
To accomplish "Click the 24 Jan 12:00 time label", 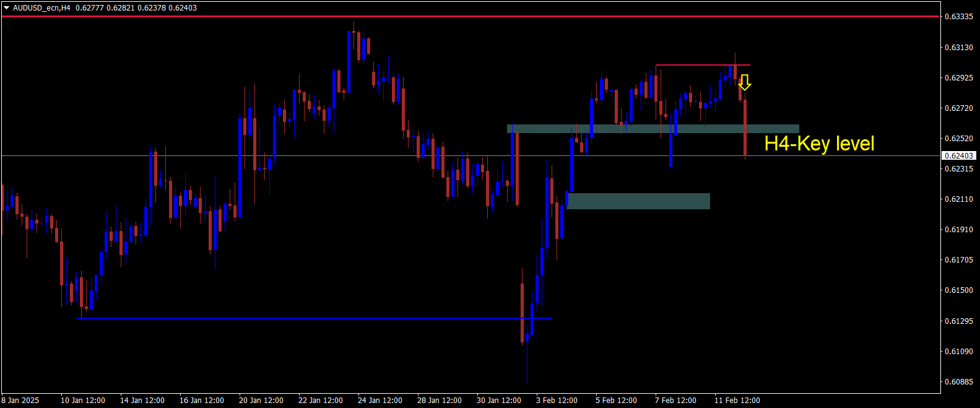I will point(380,401).
